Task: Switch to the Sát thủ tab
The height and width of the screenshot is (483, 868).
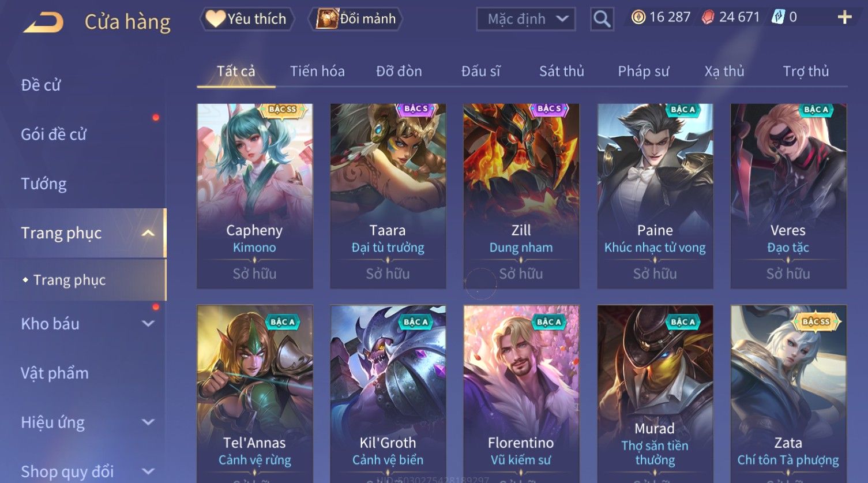Action: (561, 71)
